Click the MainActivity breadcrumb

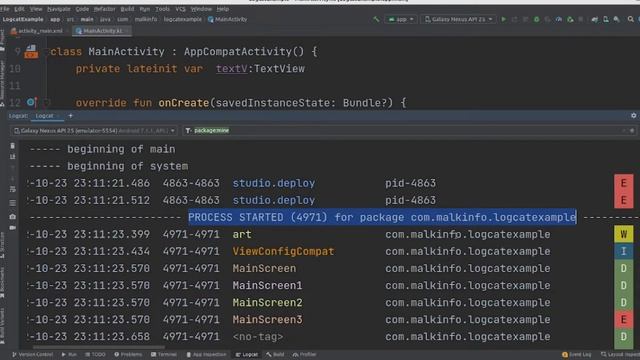point(227,19)
